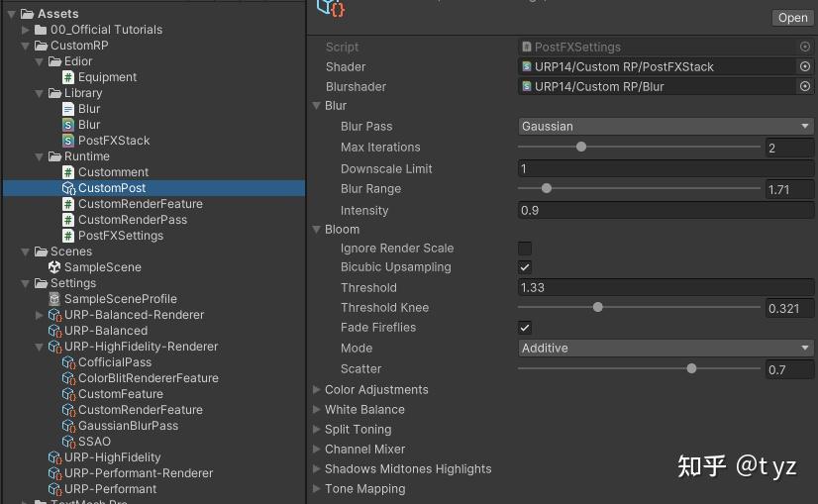Viewport: 818px width, 504px height.
Task: Open the Blur Pass Gaussian dropdown
Action: pos(665,127)
